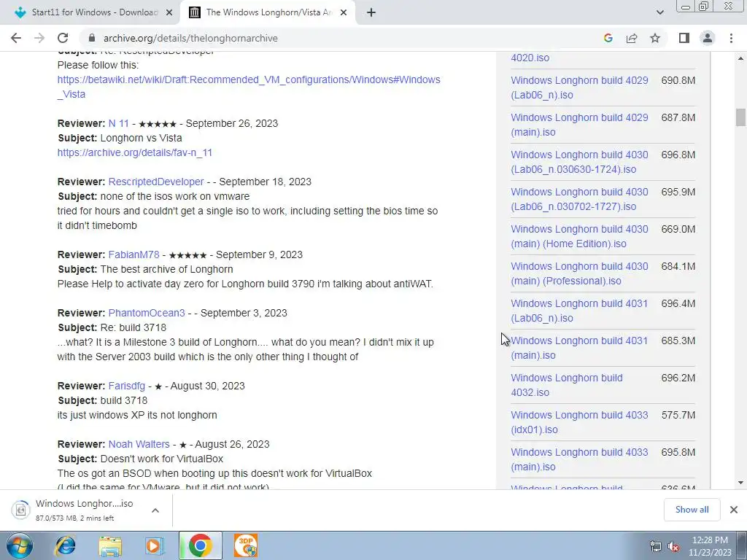Open Windows Explorer folder from taskbar

pos(110,545)
